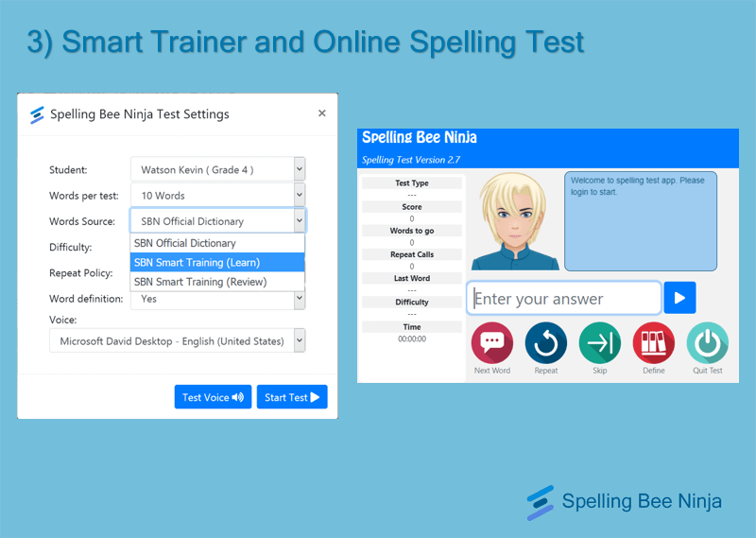This screenshot has width=756, height=538.
Task: Open the Student dropdown
Action: click(x=217, y=169)
